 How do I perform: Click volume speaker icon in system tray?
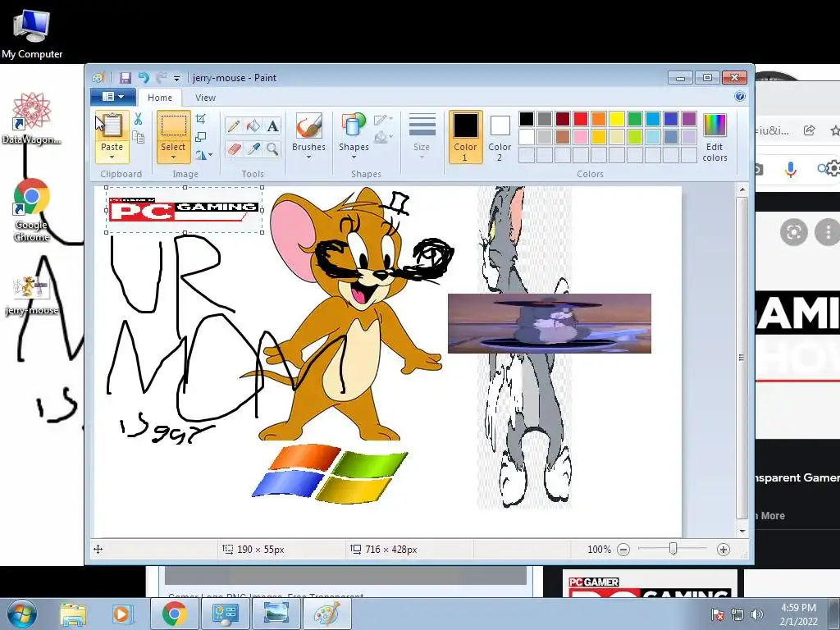coord(757,614)
